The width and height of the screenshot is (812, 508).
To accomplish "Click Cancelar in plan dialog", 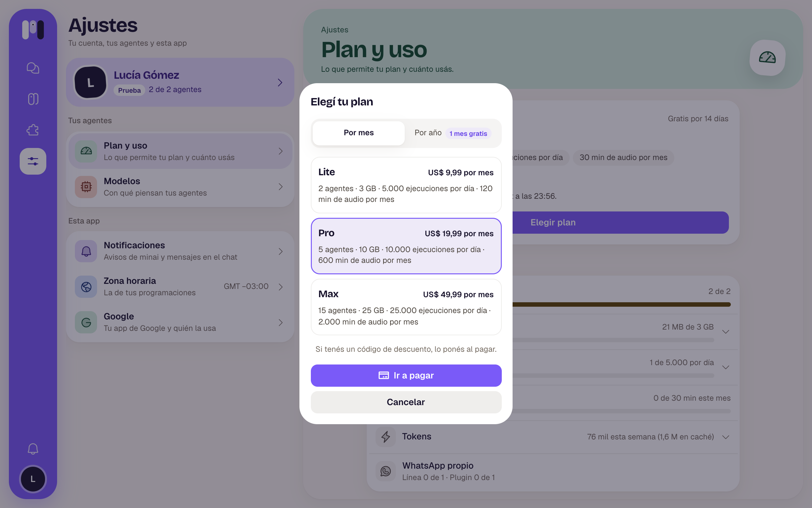I will (406, 402).
